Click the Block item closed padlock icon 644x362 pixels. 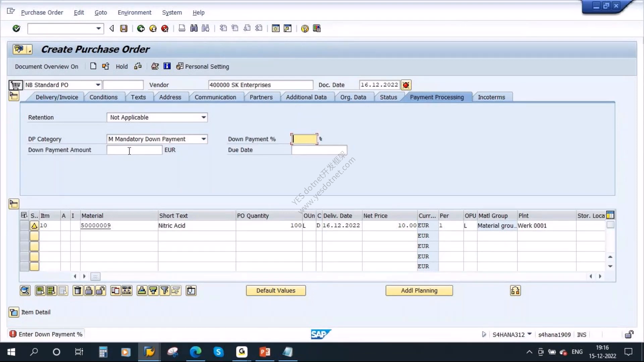pos(89,291)
